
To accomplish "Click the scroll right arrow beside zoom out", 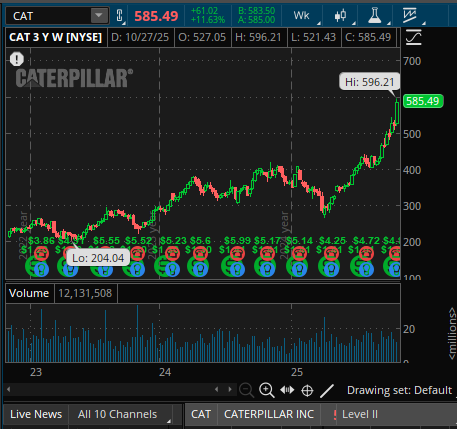I will 230,389.
